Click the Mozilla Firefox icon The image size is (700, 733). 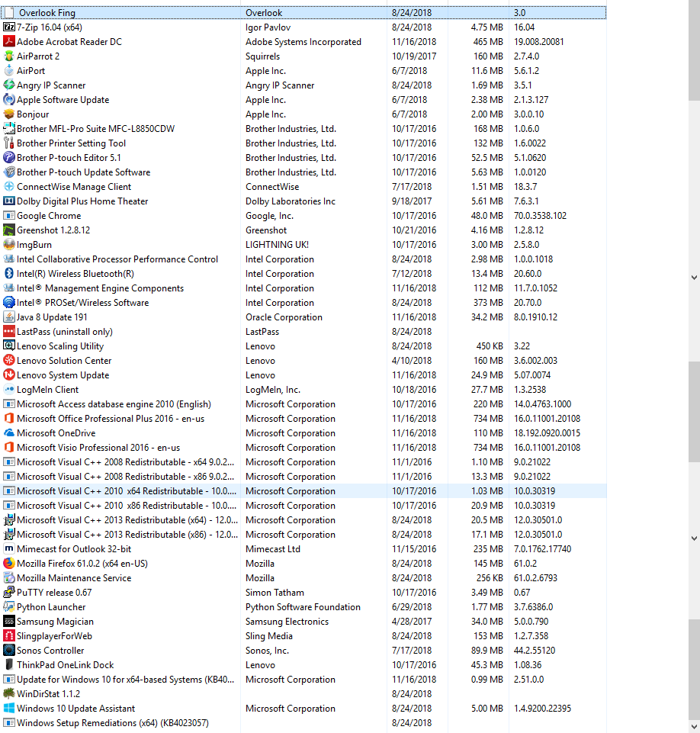pos(9,564)
